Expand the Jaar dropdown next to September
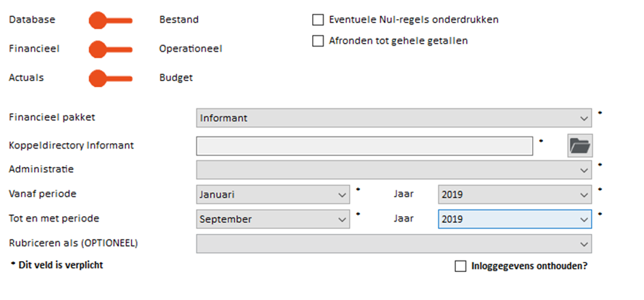 click(515, 219)
